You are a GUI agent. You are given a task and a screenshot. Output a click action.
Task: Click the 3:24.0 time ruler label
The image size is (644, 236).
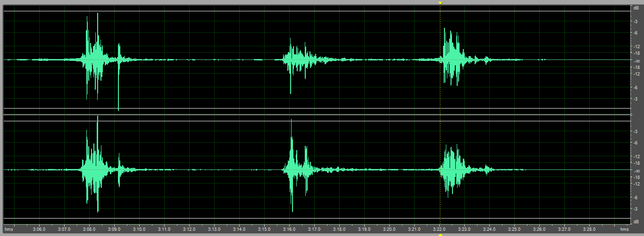(489, 229)
